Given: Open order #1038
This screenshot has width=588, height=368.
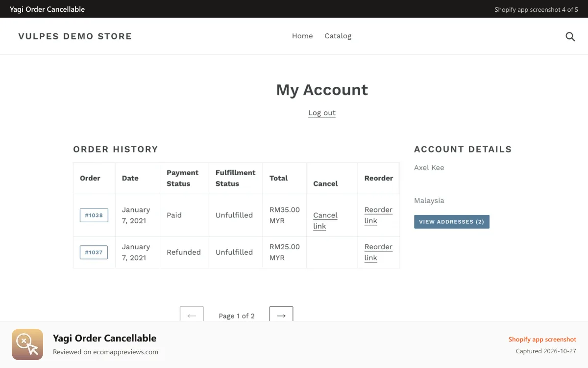Looking at the screenshot, I should (x=94, y=215).
